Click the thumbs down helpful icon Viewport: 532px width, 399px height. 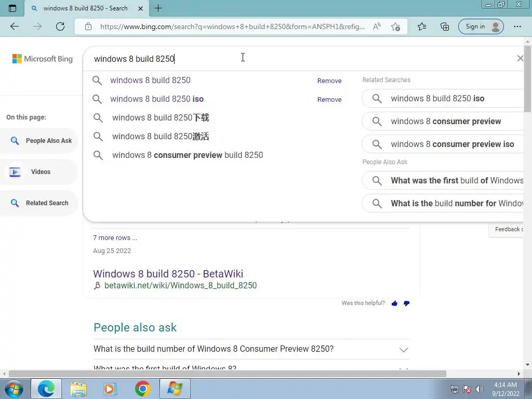(x=406, y=303)
